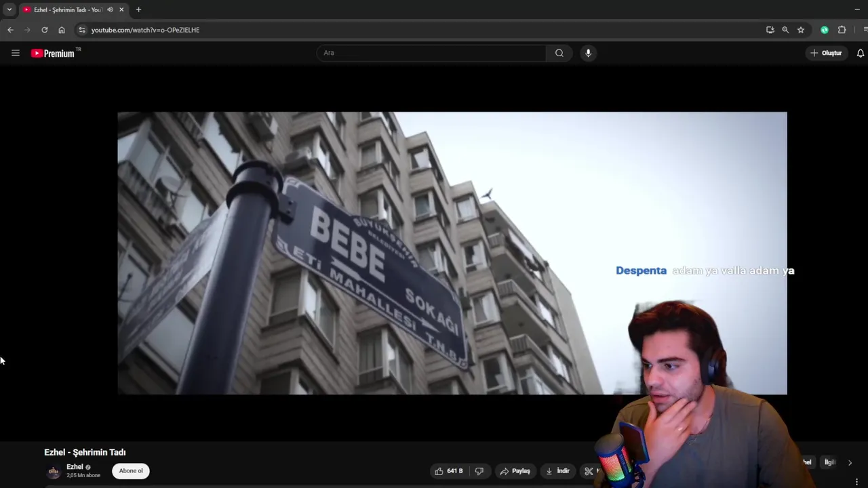
Task: Click the video player frame
Action: [x=452, y=253]
